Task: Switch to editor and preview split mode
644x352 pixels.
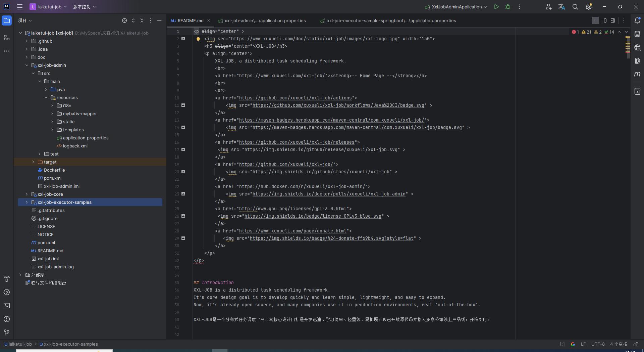Action: click(x=604, y=20)
